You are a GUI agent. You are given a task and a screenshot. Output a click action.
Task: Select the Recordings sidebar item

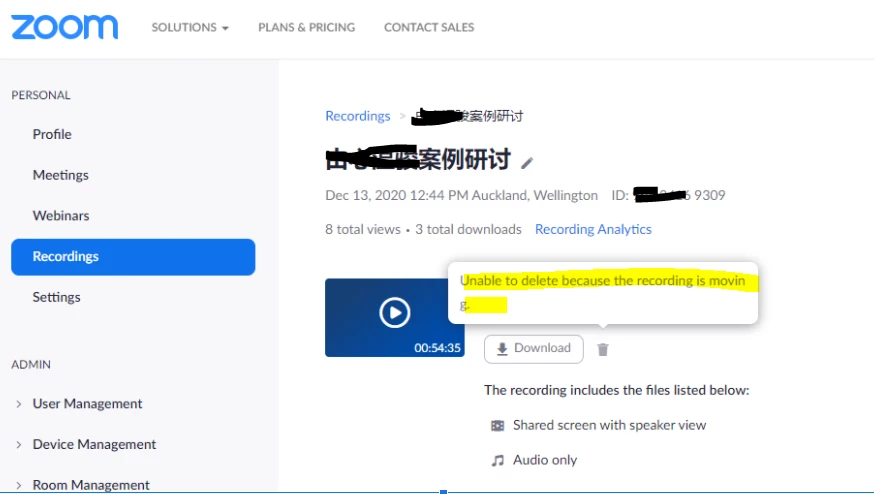133,257
